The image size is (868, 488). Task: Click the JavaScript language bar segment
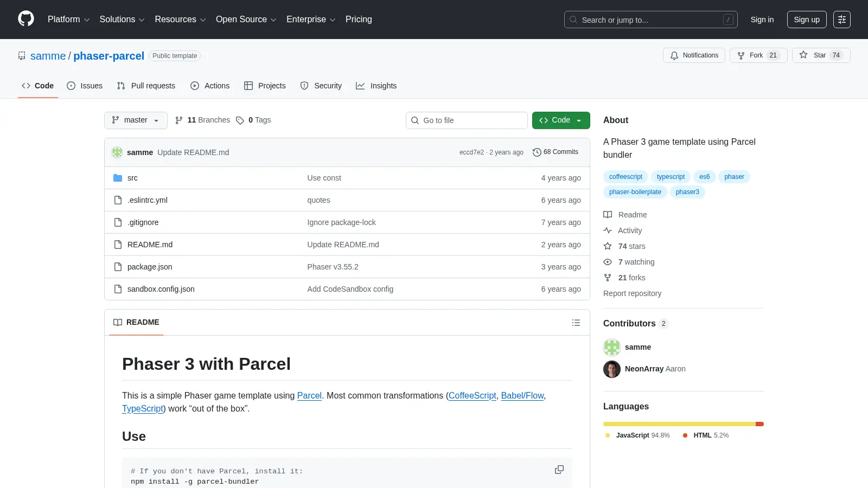tap(679, 424)
